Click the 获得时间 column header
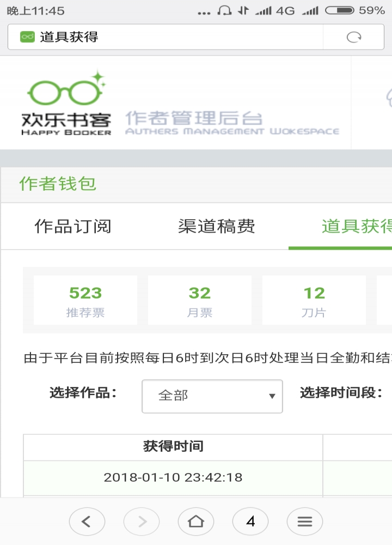Image resolution: width=392 pixels, height=545 pixels. point(173,447)
